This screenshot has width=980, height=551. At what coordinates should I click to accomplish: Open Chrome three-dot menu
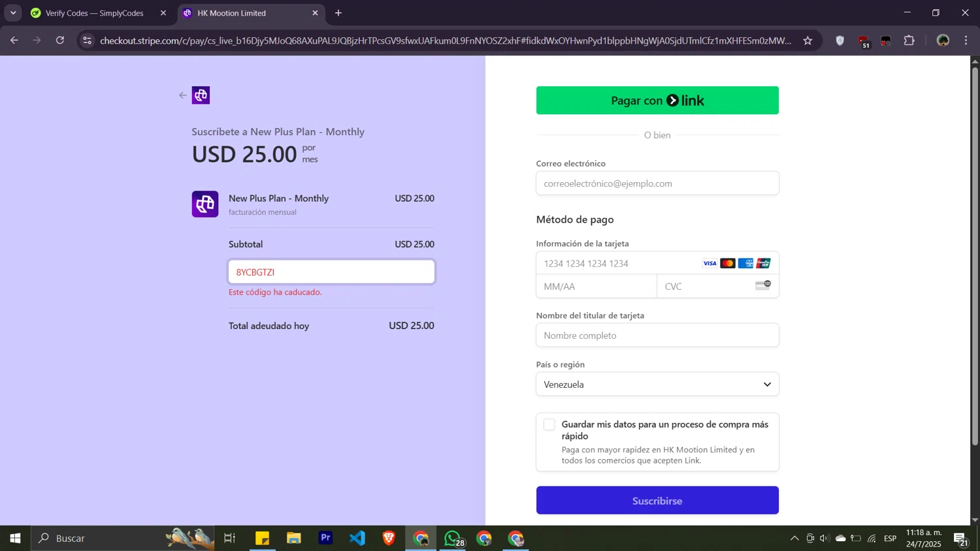966,40
